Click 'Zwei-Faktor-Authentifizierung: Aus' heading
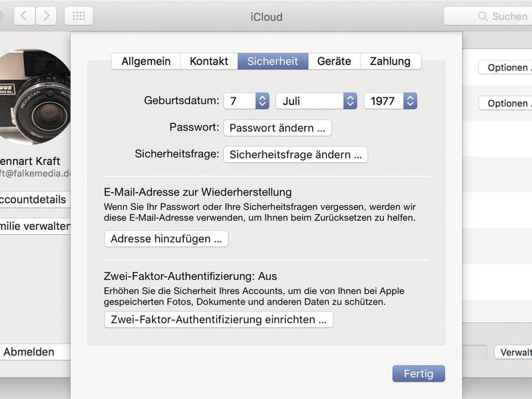Screen dimensions: 532x399 point(190,276)
